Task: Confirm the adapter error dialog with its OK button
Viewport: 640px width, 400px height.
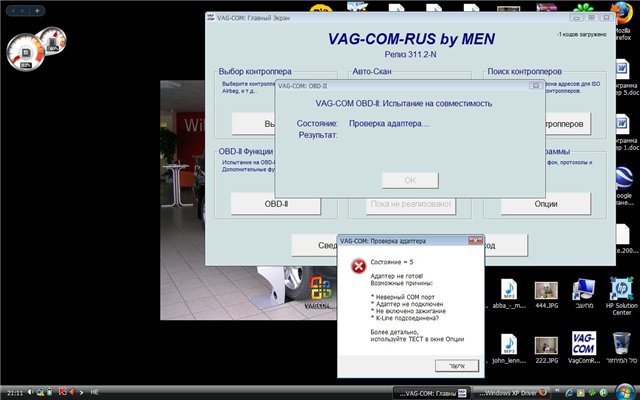Action: pos(457,366)
